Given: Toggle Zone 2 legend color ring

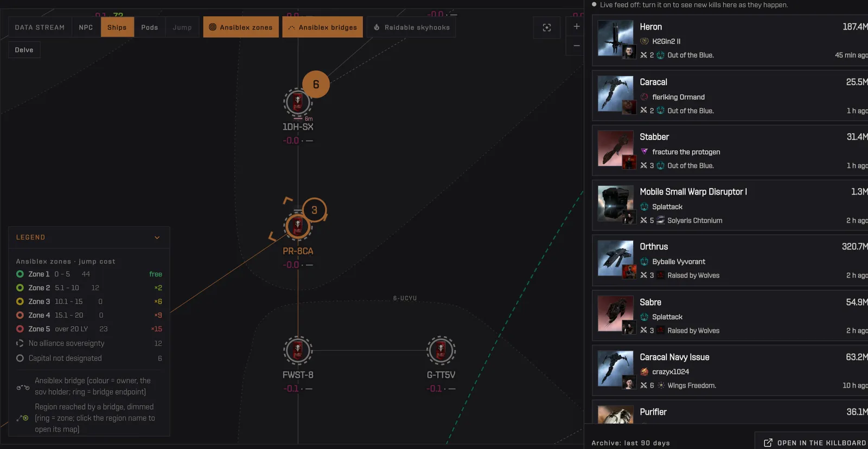Looking at the screenshot, I should coord(20,288).
